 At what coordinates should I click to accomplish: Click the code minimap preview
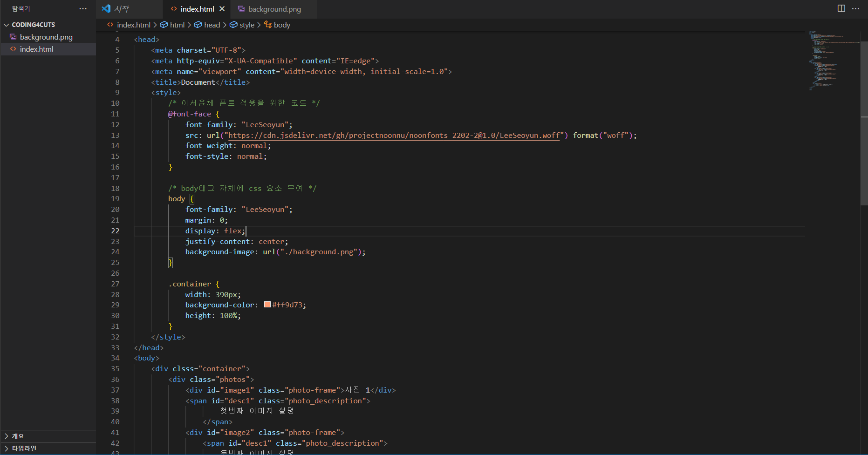pyautogui.click(x=834, y=61)
